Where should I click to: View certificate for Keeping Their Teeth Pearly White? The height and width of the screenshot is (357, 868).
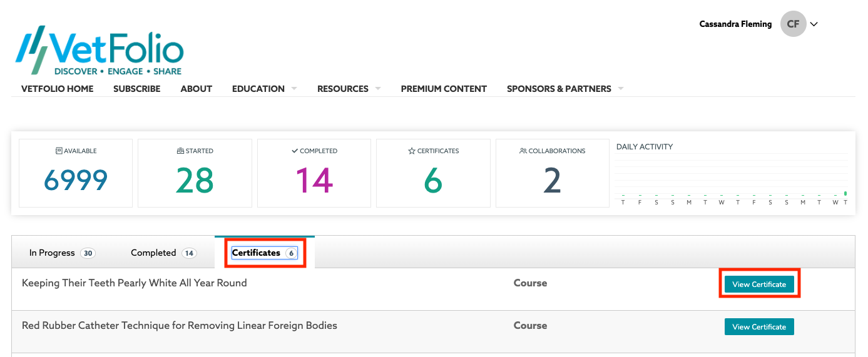coord(759,284)
